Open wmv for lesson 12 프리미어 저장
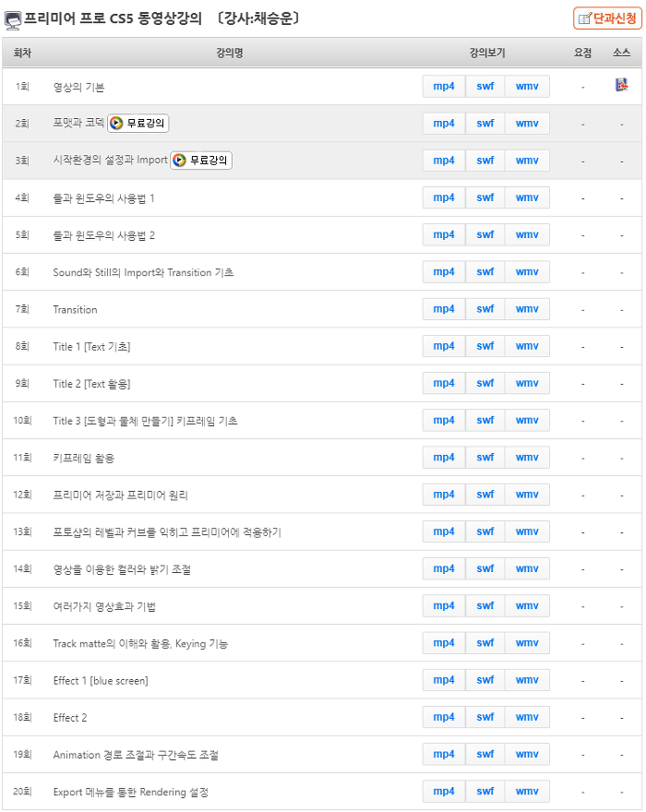This screenshot has width=646, height=812. [527, 495]
